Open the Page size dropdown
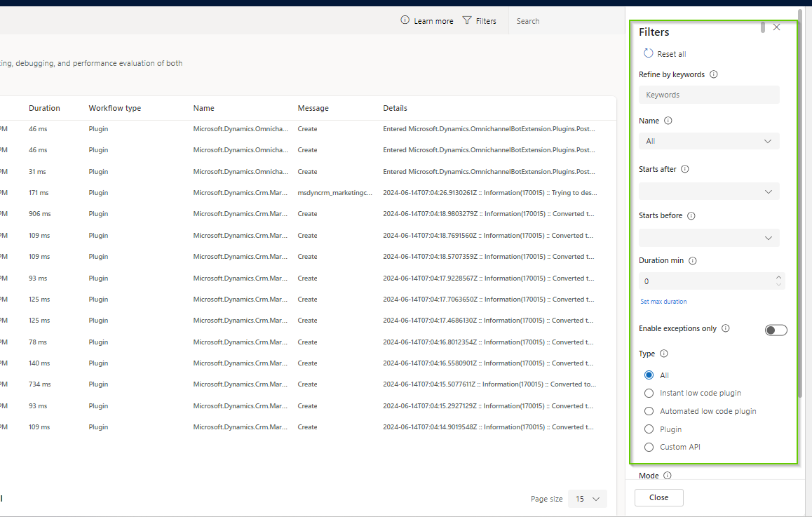Screen dimensions: 812x517 [587, 498]
